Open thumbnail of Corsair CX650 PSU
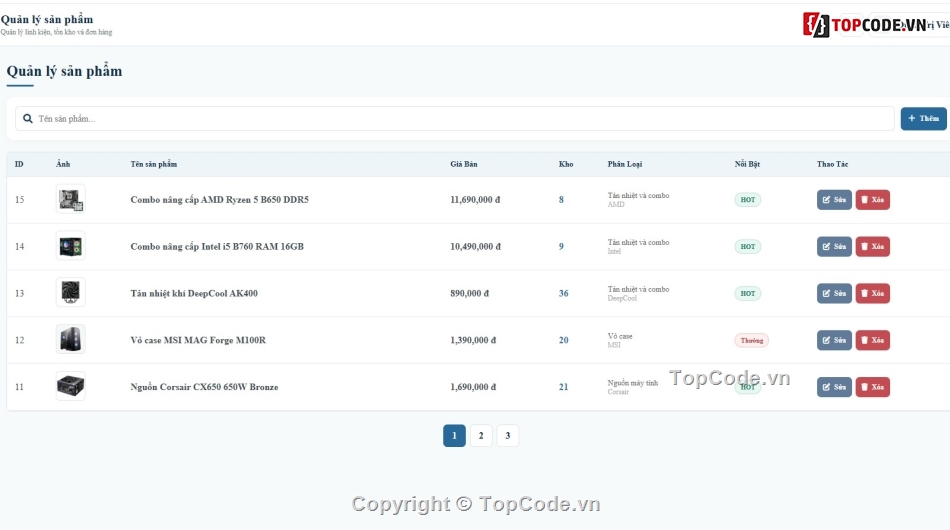Viewport: 950px width, 530px height. click(70, 386)
